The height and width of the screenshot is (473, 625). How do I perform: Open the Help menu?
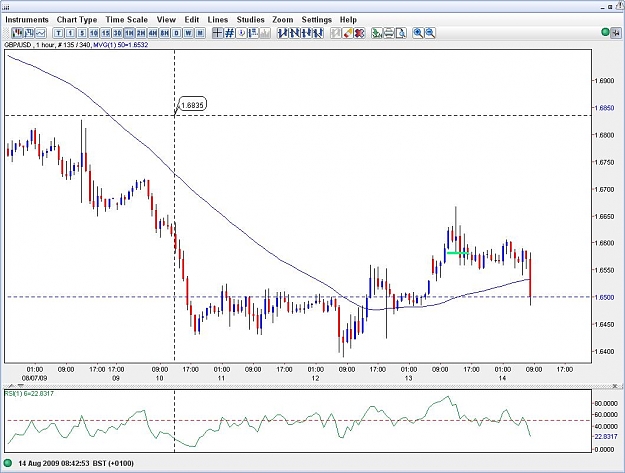tap(348, 20)
